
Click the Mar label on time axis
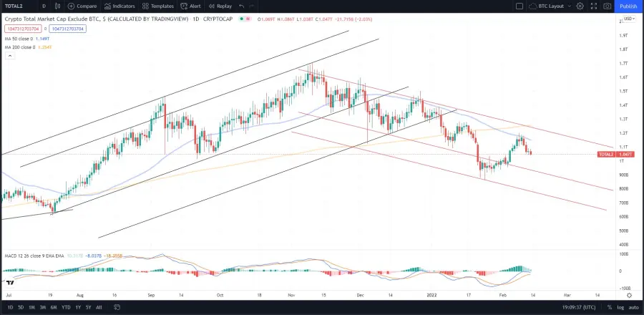[567, 295]
